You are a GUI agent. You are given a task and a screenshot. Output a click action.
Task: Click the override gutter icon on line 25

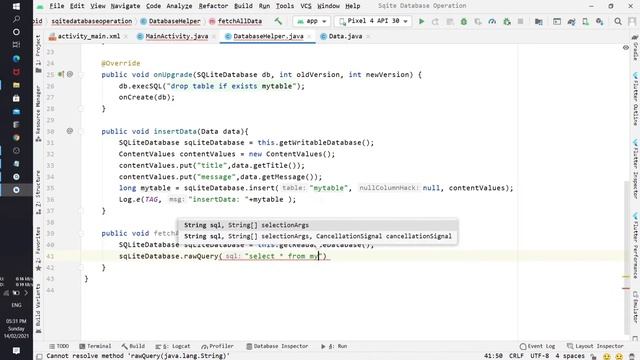point(61,74)
